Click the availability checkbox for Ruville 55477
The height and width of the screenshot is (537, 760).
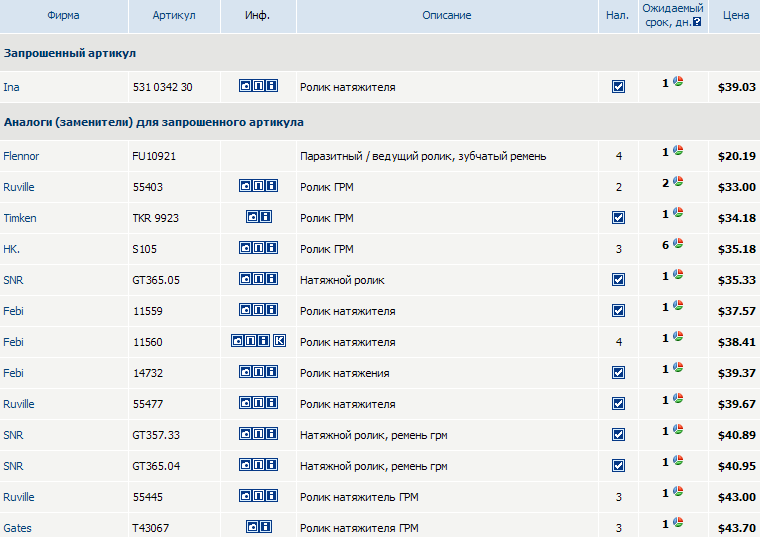pos(618,404)
